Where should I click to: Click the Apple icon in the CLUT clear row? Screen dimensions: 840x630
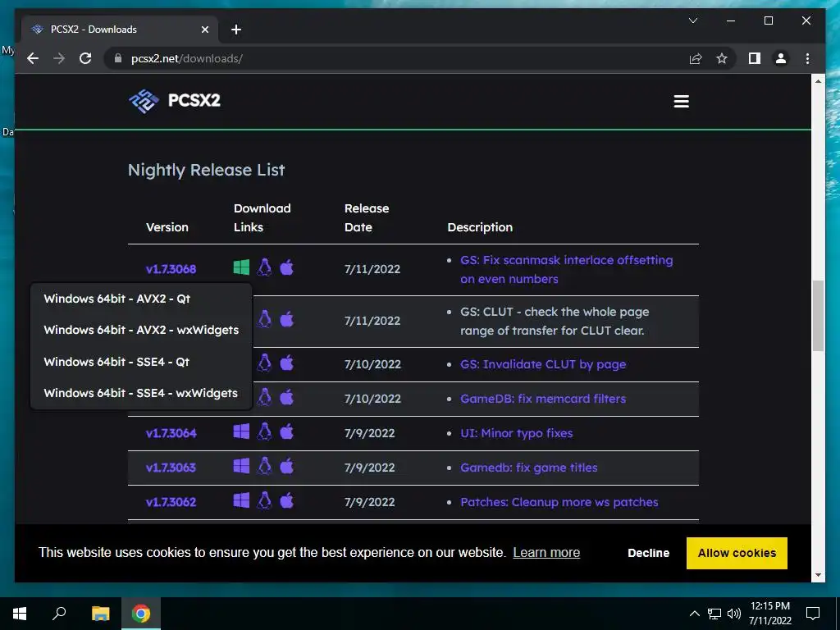[x=286, y=319]
